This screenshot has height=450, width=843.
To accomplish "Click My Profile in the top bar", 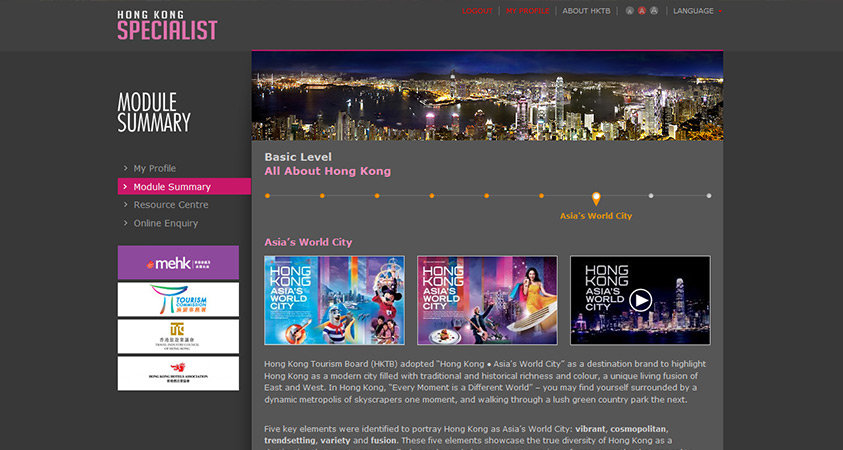I will [x=527, y=11].
